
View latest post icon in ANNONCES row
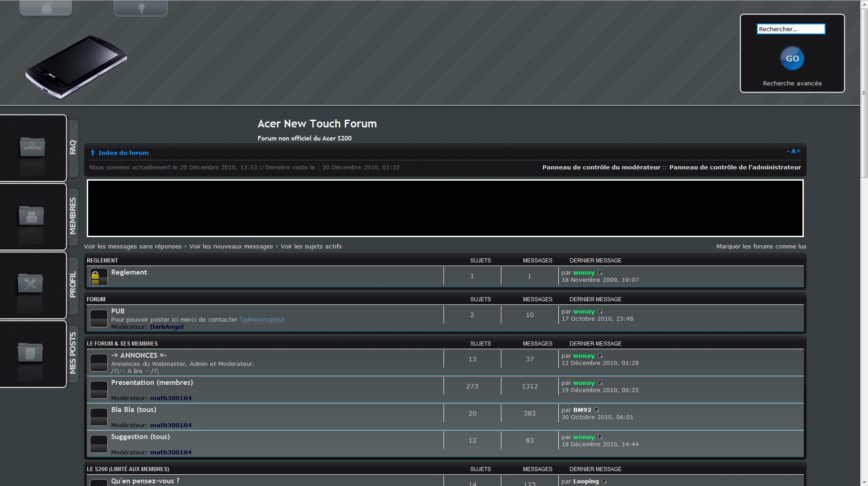600,356
